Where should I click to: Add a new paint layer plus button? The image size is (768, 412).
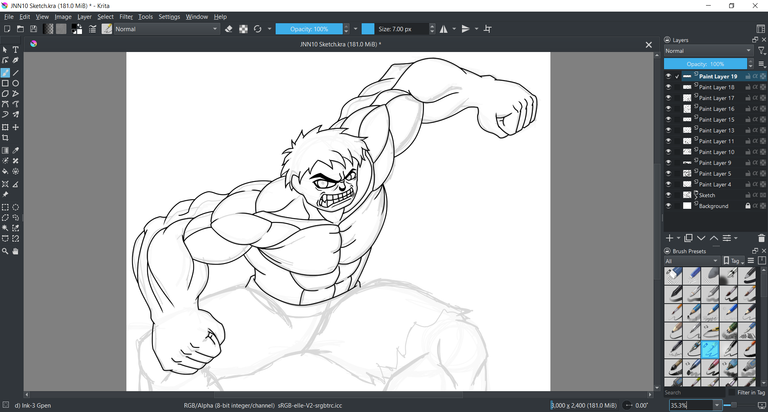(670, 238)
